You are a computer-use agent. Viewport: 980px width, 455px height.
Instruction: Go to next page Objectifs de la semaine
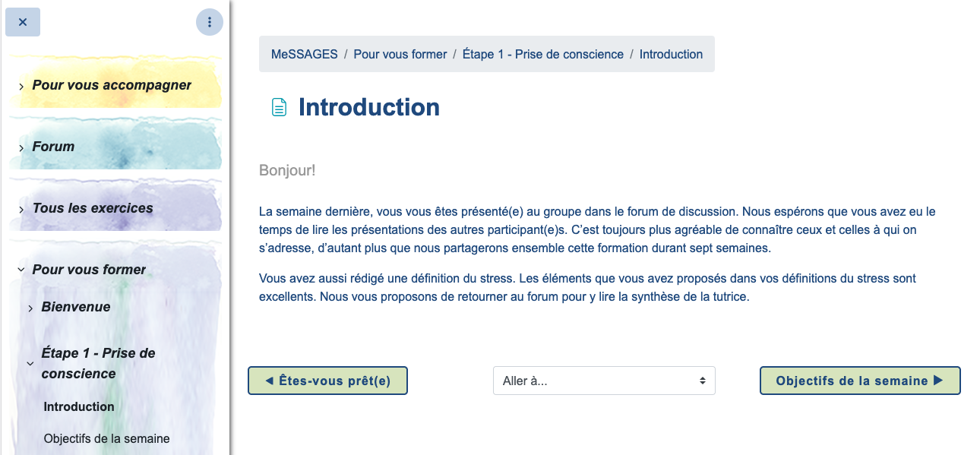pyautogui.click(x=860, y=381)
